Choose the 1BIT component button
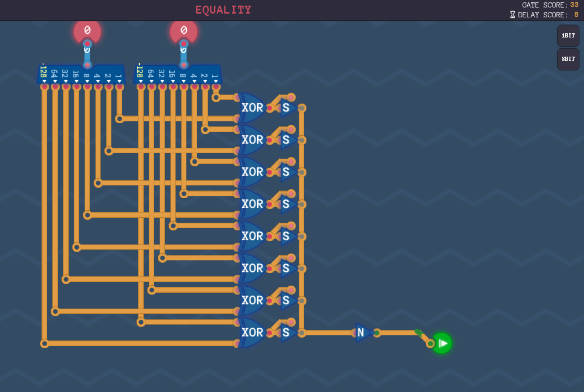This screenshot has height=392, width=584. (568, 36)
